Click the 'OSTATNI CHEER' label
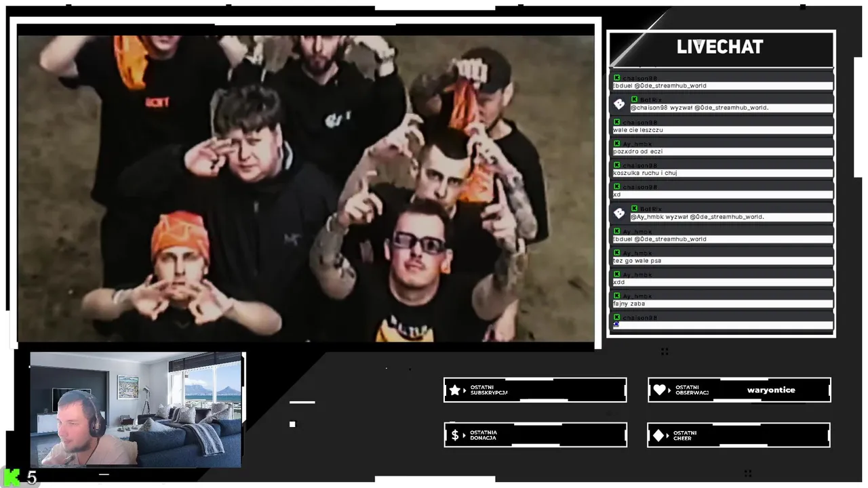The height and width of the screenshot is (488, 868). 685,435
